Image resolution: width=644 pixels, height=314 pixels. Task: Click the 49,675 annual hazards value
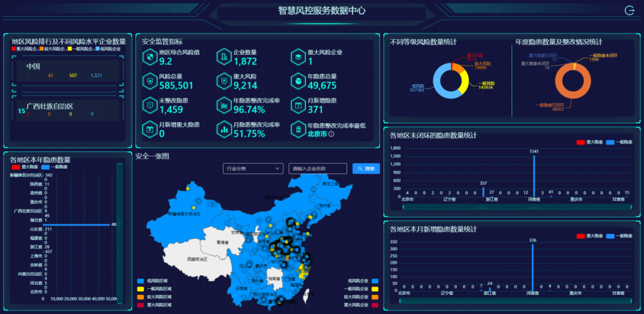click(x=322, y=85)
